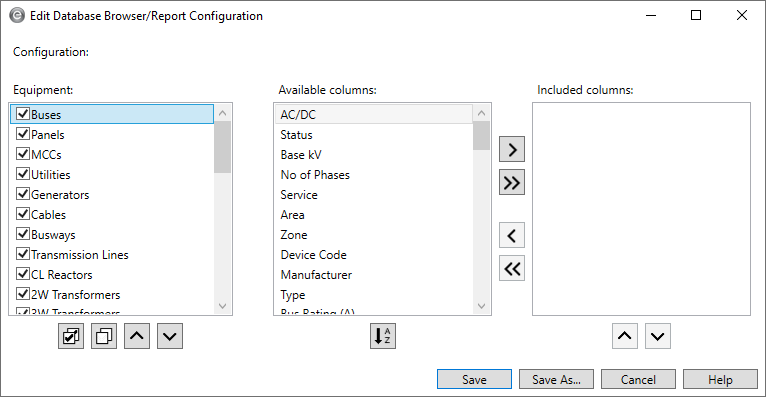Click equipment list scrollbar thumb
This screenshot has width=766, height=397.
pyautogui.click(x=223, y=147)
